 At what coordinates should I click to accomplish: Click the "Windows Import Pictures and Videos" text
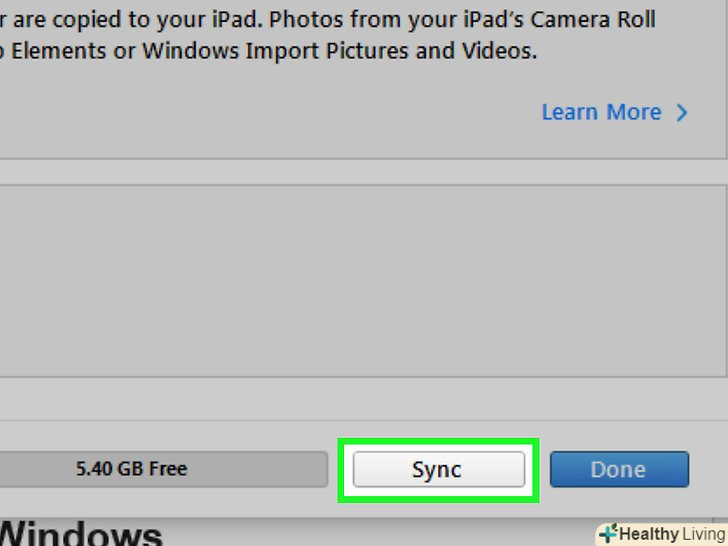339,52
